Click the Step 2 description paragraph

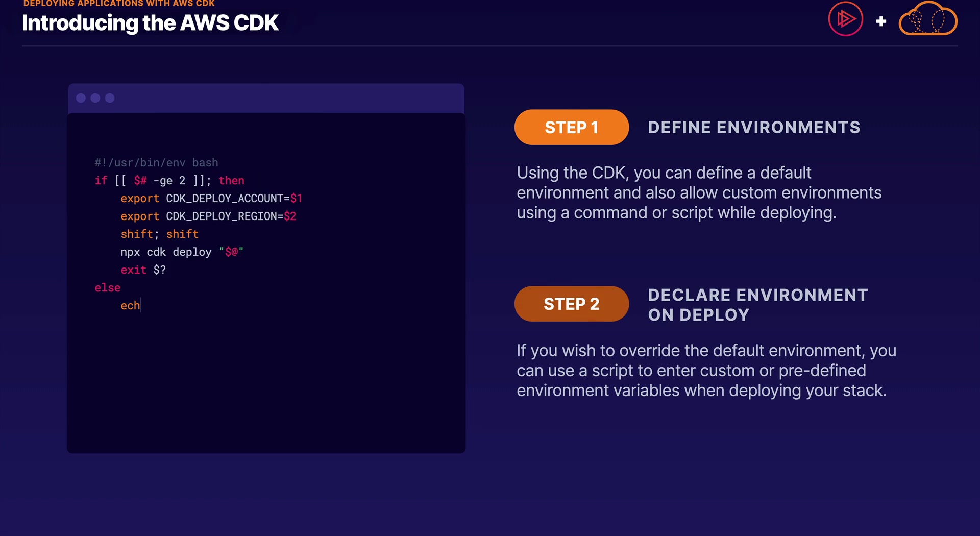coord(706,371)
